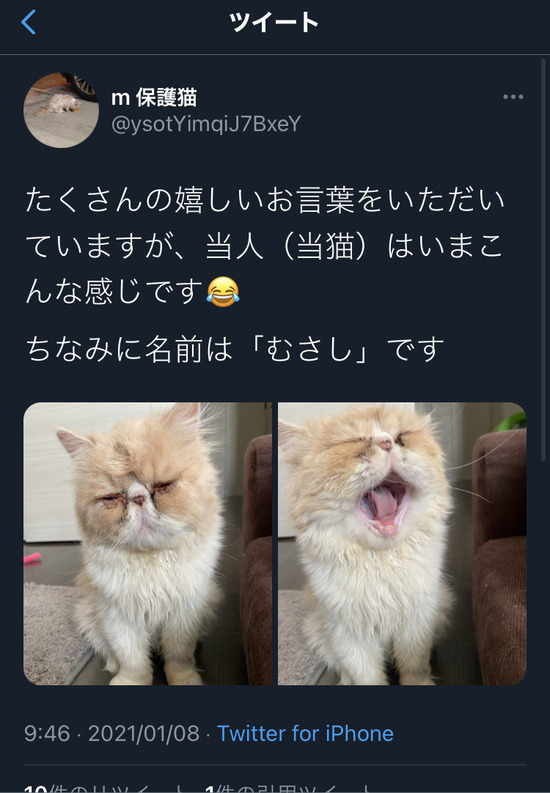Select the tweet line starting たくさんの嬉しい
The width and height of the screenshot is (550, 793).
click(x=265, y=200)
